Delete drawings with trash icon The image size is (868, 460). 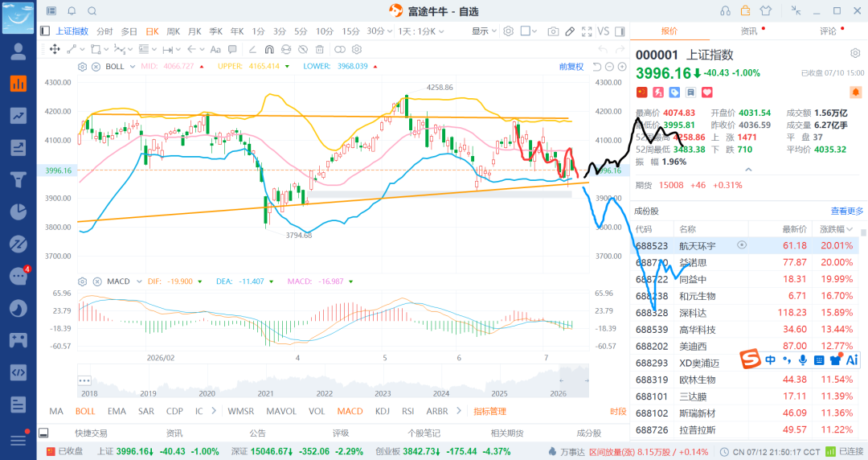tap(319, 49)
